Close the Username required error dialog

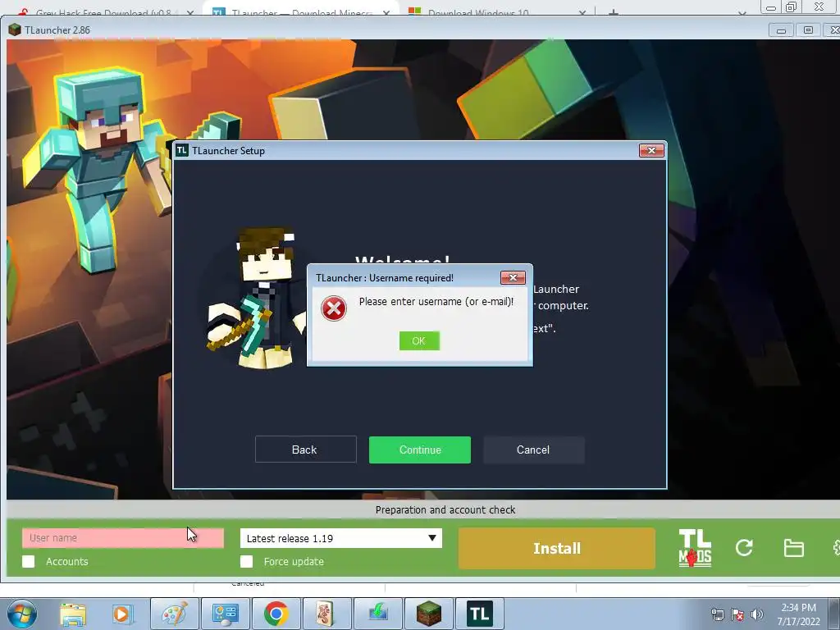point(513,277)
